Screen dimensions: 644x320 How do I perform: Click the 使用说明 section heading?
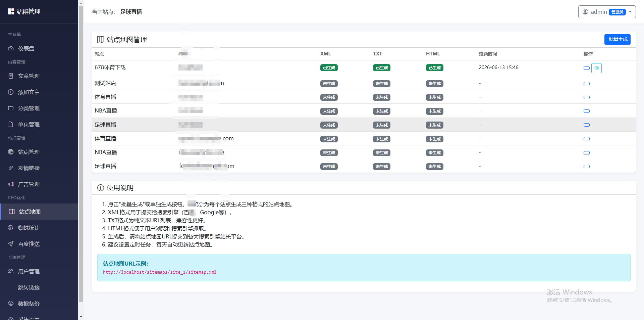120,188
